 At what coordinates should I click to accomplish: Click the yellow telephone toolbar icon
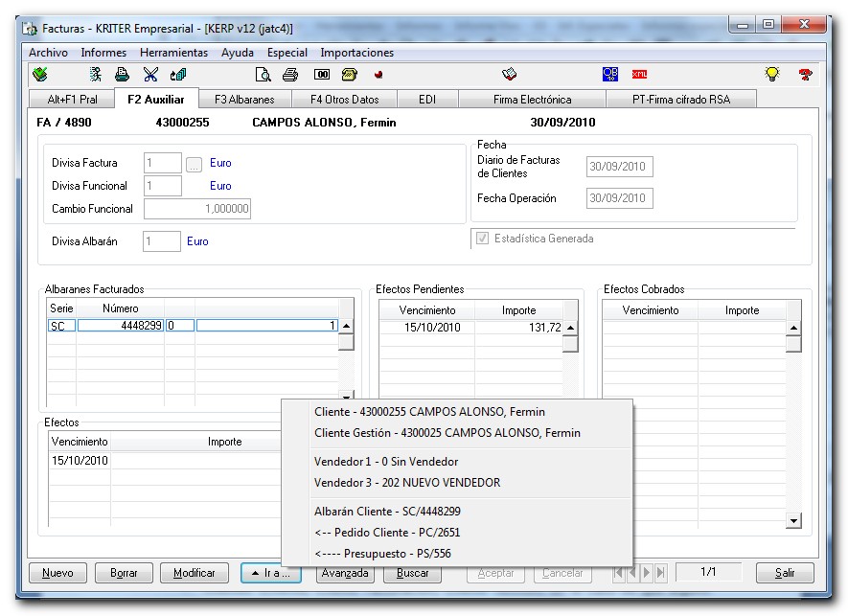[x=350, y=74]
